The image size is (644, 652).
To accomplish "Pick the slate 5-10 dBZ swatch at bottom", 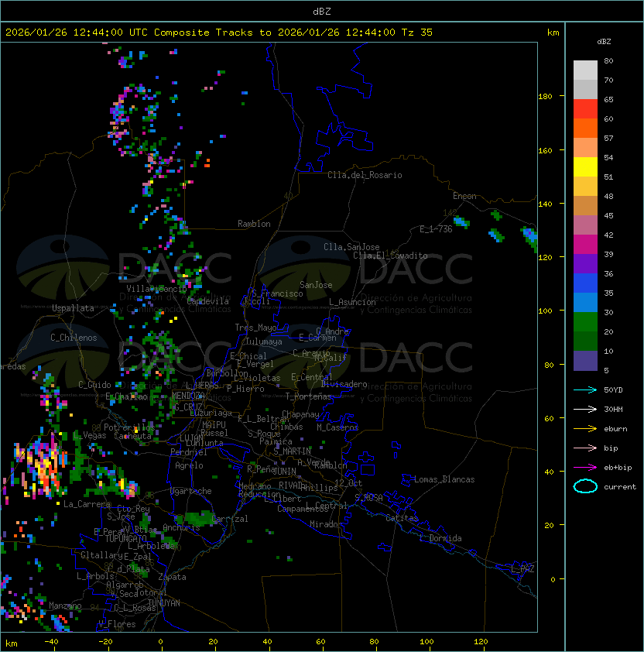I will tap(585, 361).
